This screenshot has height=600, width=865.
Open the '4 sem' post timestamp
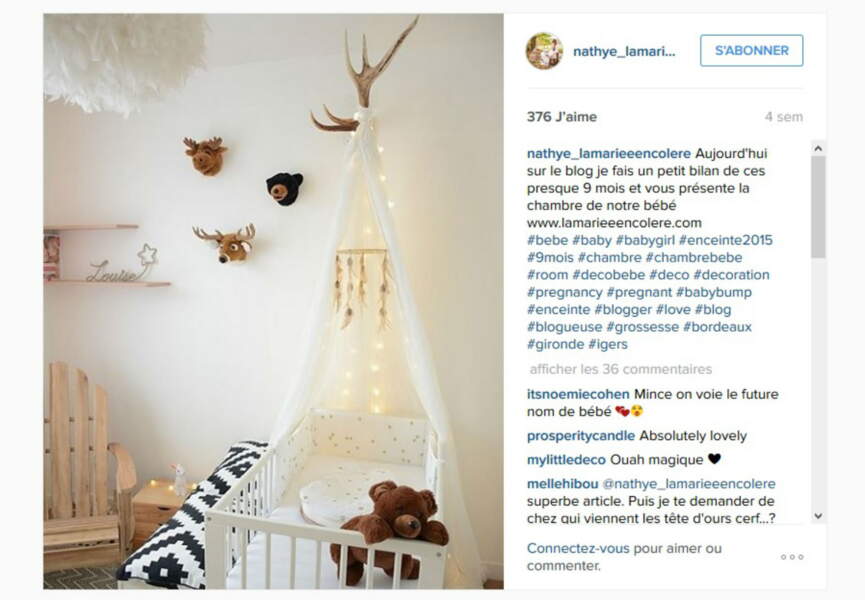783,117
